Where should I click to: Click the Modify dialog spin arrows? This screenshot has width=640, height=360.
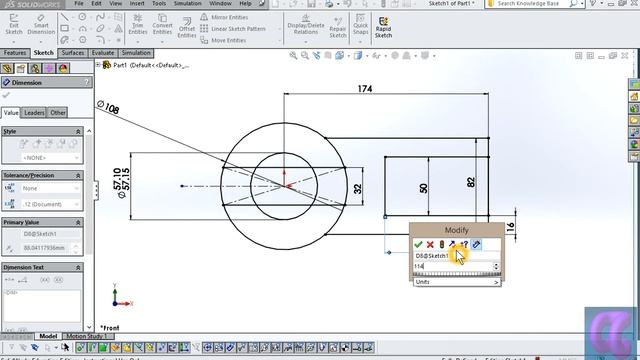pos(496,266)
